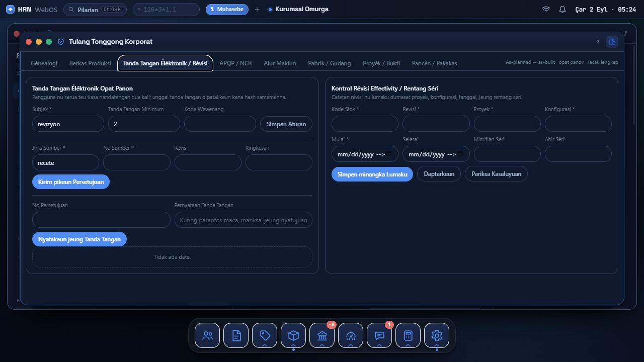644x362 pixels.
Task: Launch the calculator dock app
Action: point(408,335)
